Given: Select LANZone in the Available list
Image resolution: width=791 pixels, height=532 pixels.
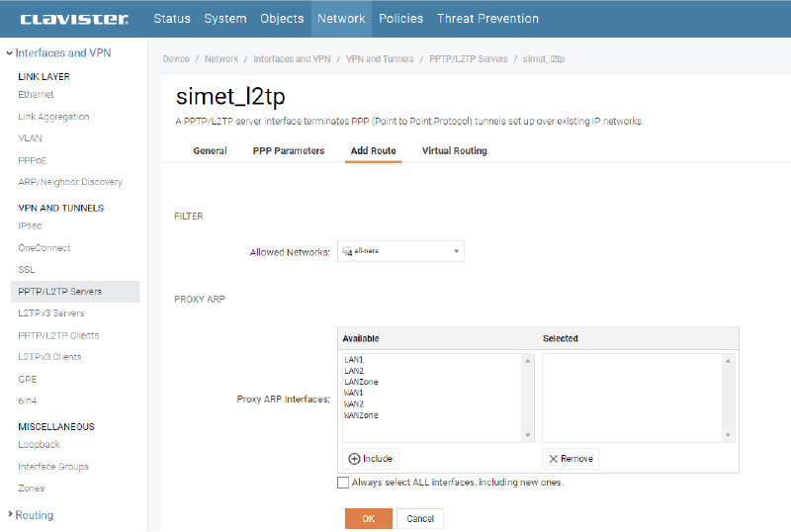Looking at the screenshot, I should point(361,382).
